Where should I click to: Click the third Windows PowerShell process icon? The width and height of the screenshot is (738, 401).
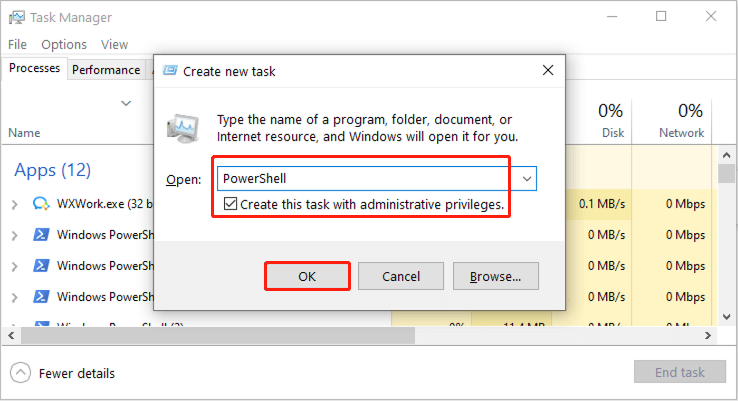(x=41, y=297)
